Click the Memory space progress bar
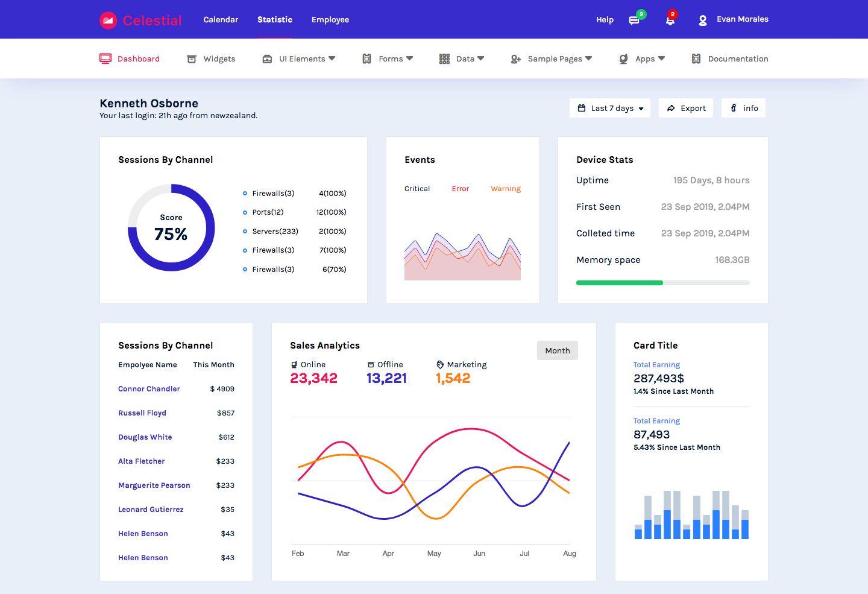Viewport: 868px width, 594px height. coord(662,283)
